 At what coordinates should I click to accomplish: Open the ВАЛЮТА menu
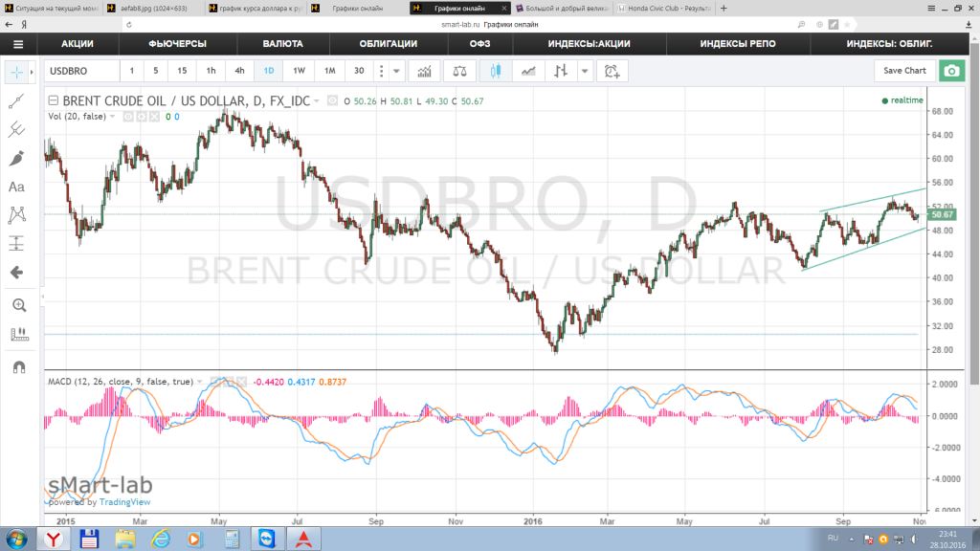tap(282, 44)
